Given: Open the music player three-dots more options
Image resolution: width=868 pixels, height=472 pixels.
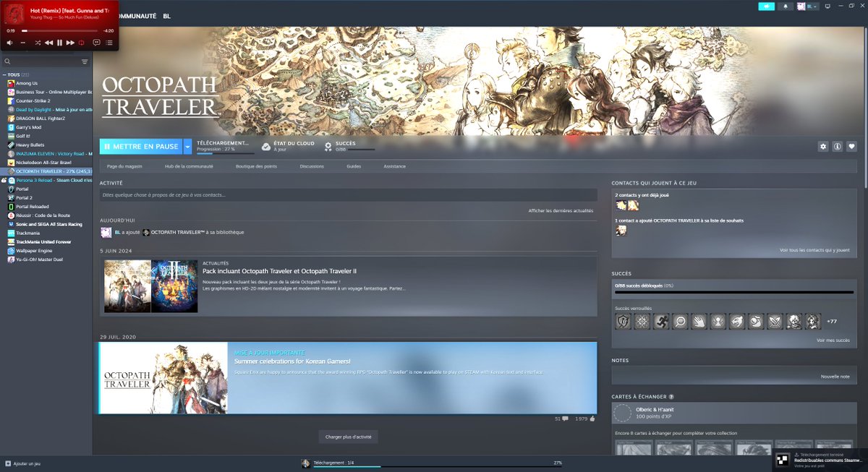Looking at the screenshot, I should 22,43.
